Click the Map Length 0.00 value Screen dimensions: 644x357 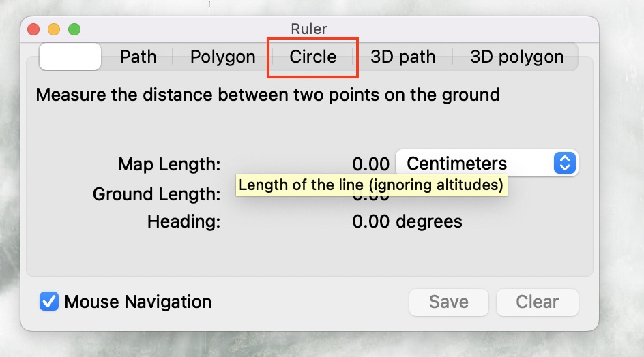tap(370, 164)
